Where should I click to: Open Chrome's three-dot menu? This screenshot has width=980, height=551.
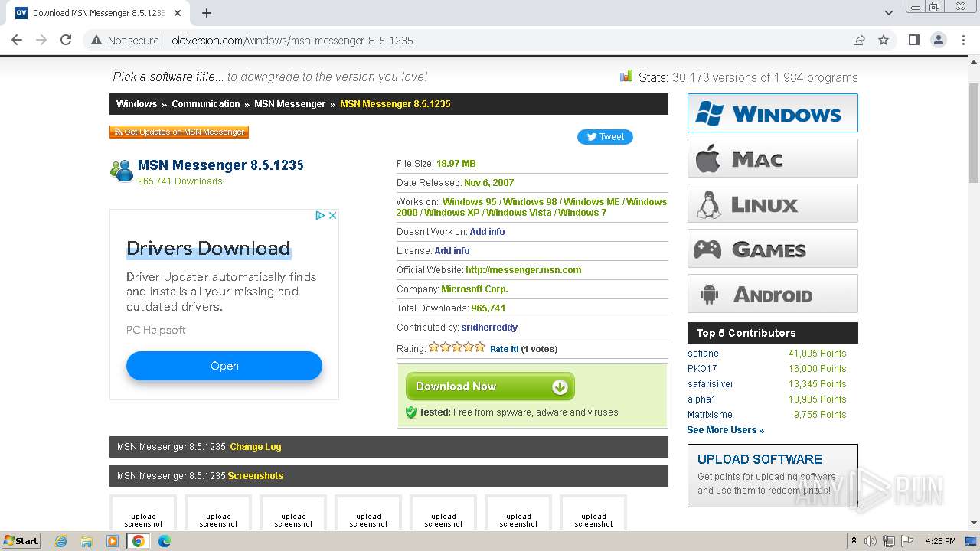[x=963, y=40]
